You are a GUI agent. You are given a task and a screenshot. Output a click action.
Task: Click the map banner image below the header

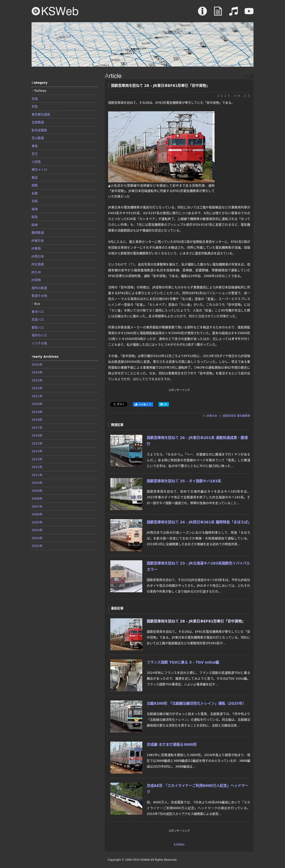(x=142, y=44)
